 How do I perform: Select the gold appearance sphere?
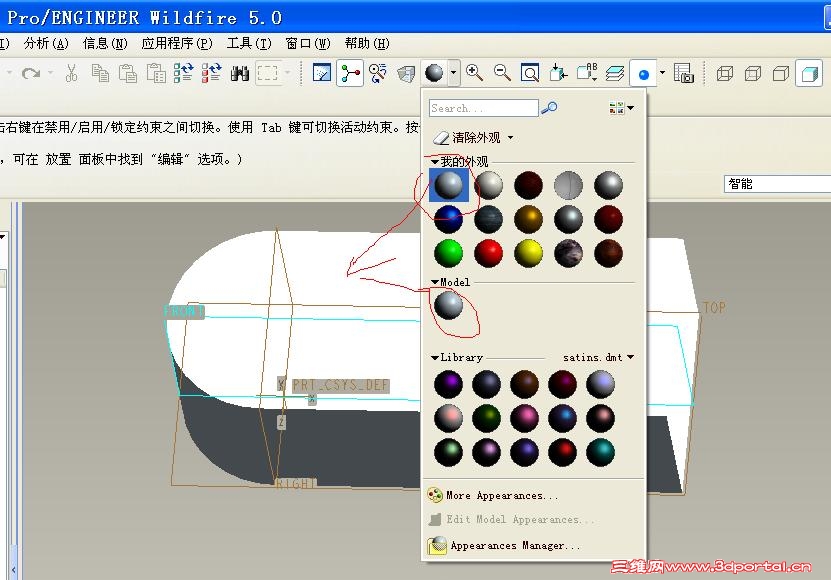[528, 219]
